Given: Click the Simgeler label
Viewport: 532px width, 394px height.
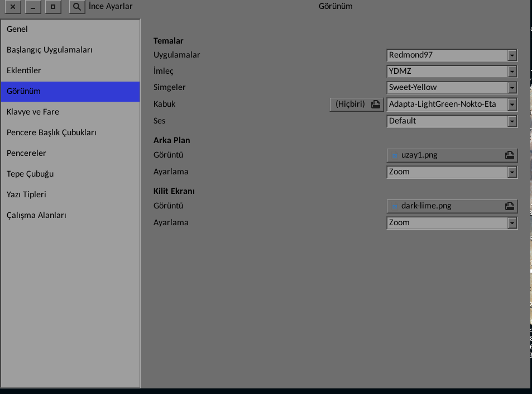Looking at the screenshot, I should [x=170, y=87].
